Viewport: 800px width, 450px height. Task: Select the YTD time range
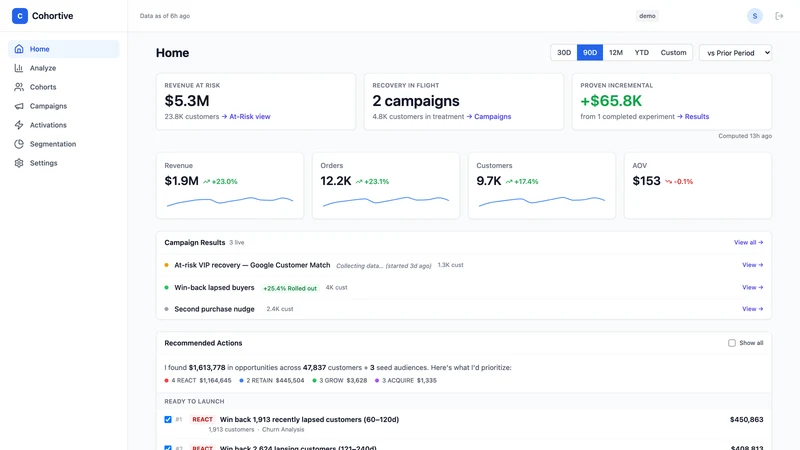coord(641,53)
